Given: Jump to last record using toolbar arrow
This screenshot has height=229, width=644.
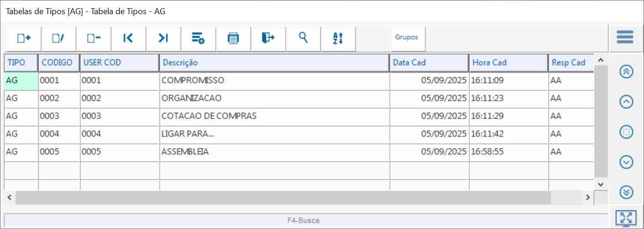Looking at the screenshot, I should click(163, 38).
